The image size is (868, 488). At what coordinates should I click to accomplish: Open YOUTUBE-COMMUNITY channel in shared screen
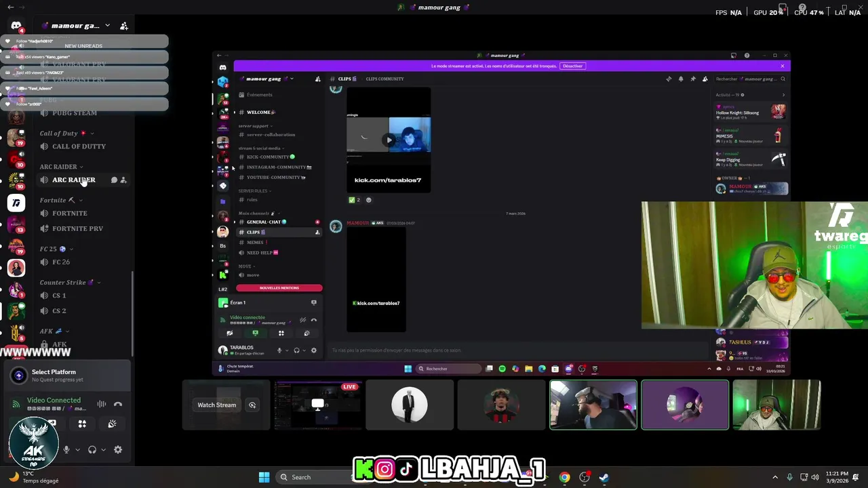tap(275, 177)
